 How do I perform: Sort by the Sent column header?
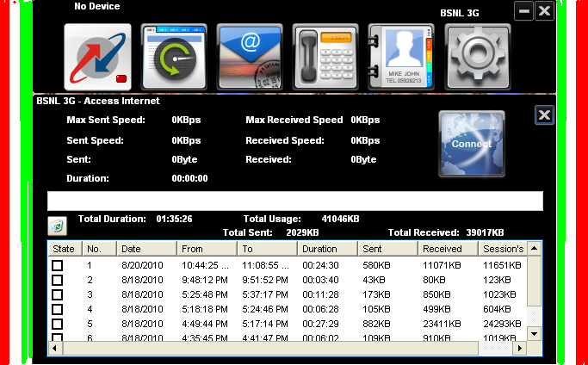tap(388, 249)
